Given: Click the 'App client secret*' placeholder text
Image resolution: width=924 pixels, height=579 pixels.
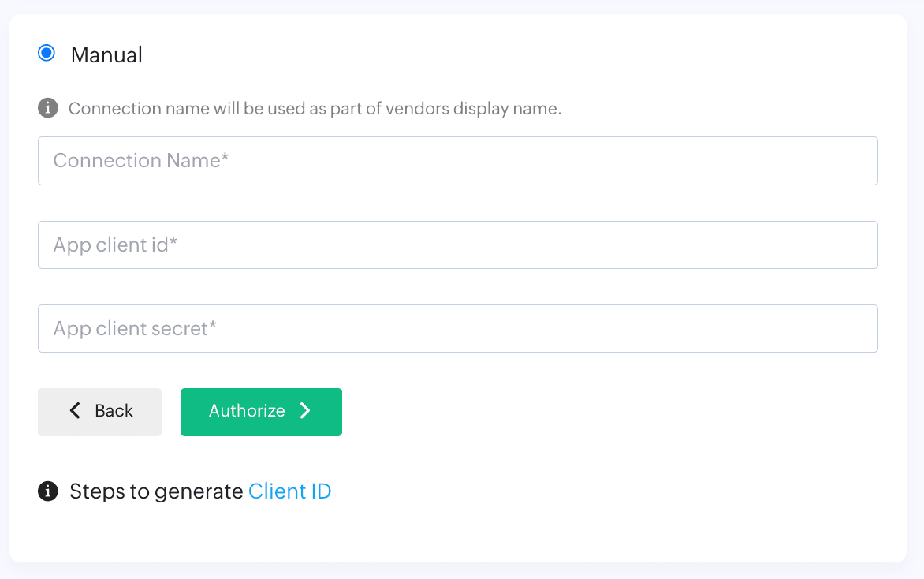Looking at the screenshot, I should [135, 329].
